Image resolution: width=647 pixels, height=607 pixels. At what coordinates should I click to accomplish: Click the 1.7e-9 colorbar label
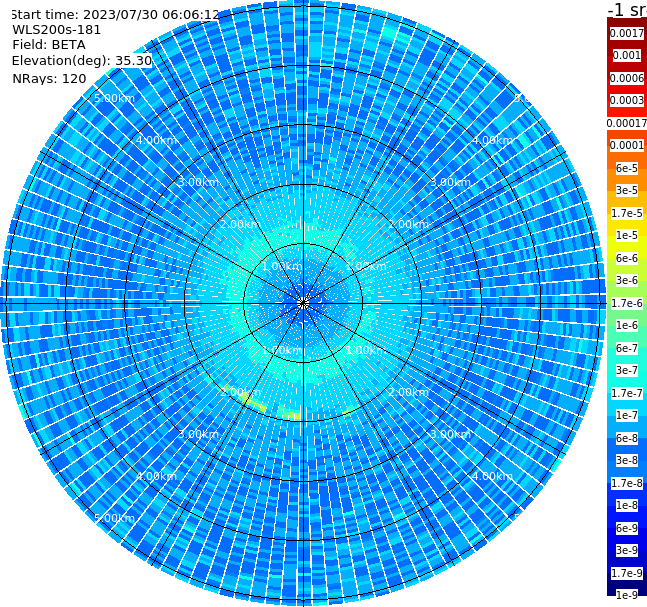pyautogui.click(x=627, y=573)
